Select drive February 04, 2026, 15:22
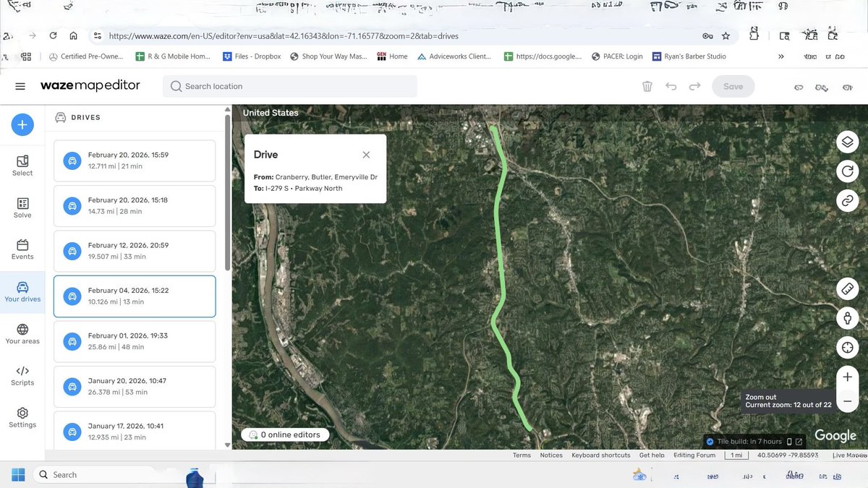This screenshot has width=868, height=488. point(135,296)
